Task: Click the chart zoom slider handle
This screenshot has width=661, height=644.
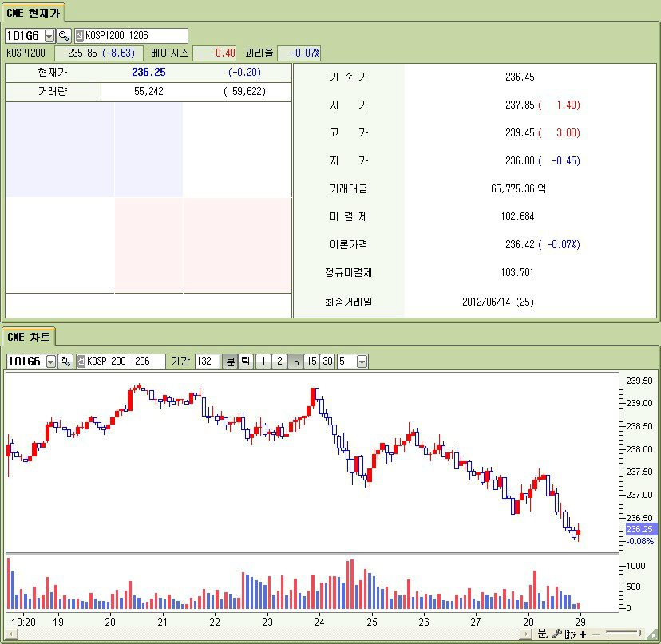Action: pos(640,633)
